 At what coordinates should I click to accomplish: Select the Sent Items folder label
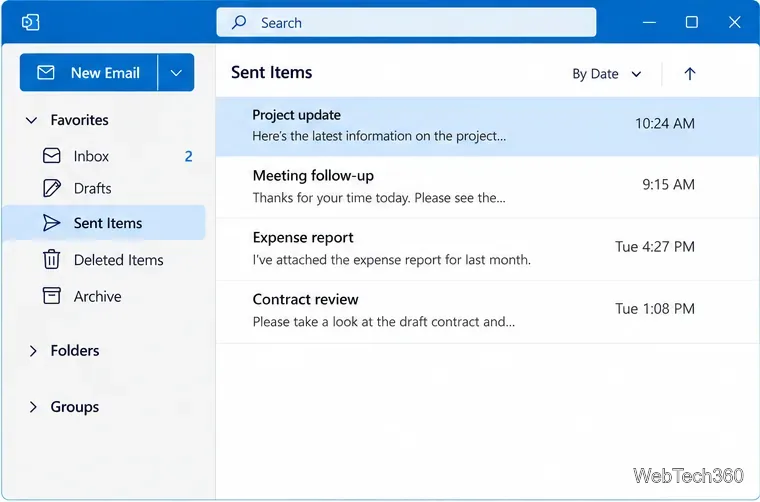pos(108,223)
